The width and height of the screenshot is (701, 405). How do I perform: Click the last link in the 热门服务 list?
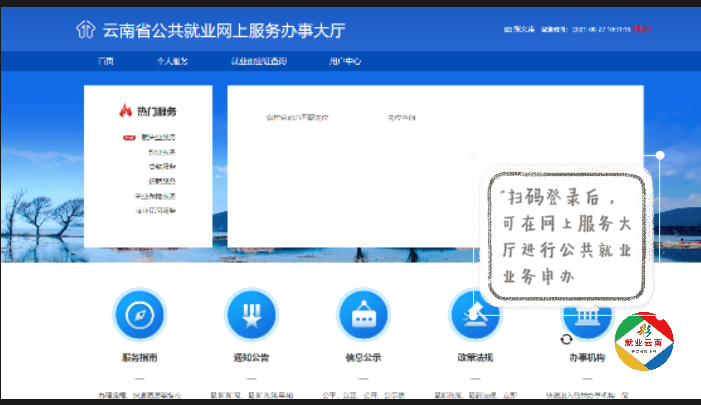click(x=155, y=211)
